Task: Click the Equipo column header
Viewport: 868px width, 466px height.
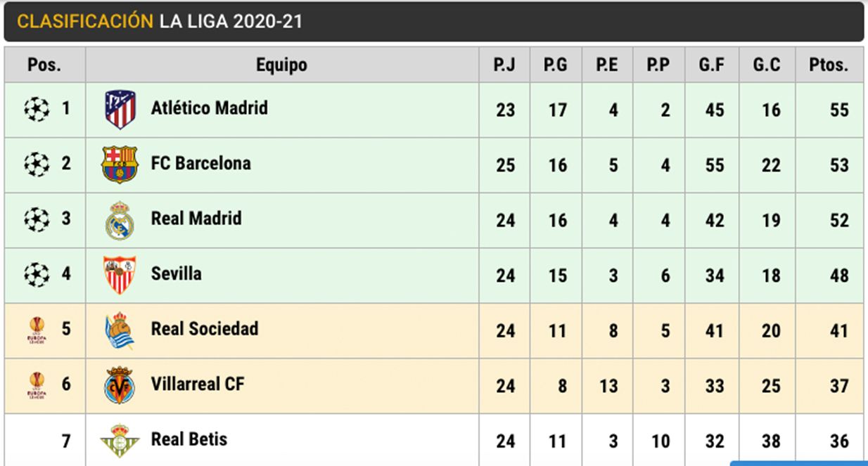Action: click(281, 65)
